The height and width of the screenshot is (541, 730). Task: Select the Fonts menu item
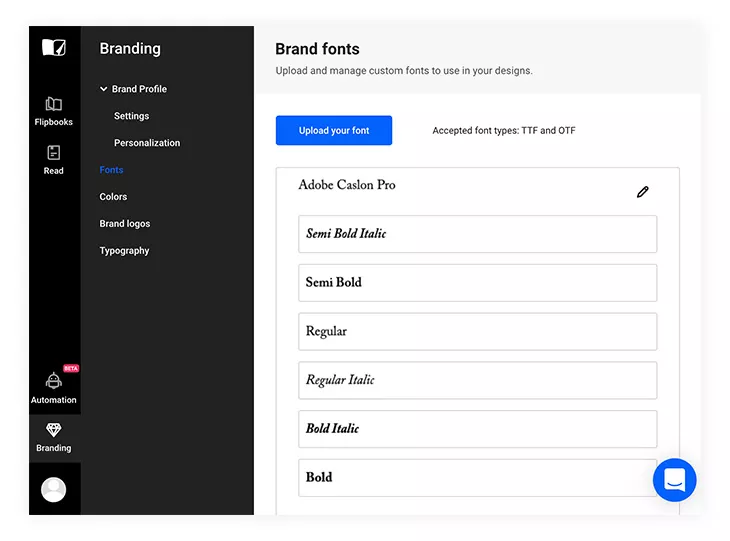[111, 170]
